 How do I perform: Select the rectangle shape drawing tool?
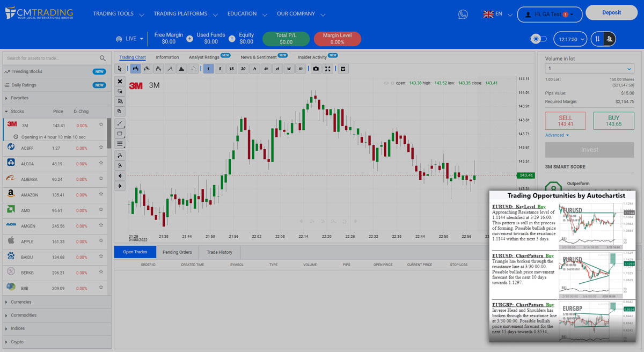pyautogui.click(x=120, y=134)
